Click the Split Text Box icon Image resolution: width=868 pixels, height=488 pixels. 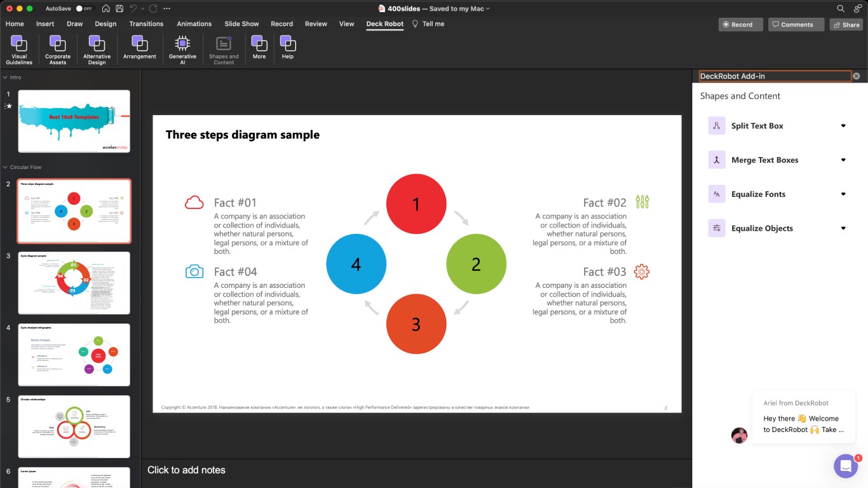point(717,126)
